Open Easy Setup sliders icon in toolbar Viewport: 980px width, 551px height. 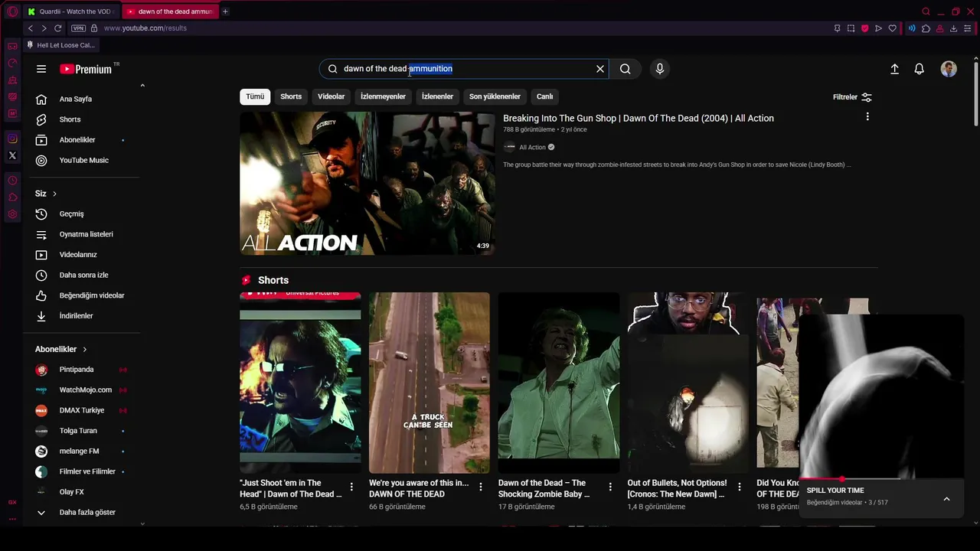pos(968,28)
